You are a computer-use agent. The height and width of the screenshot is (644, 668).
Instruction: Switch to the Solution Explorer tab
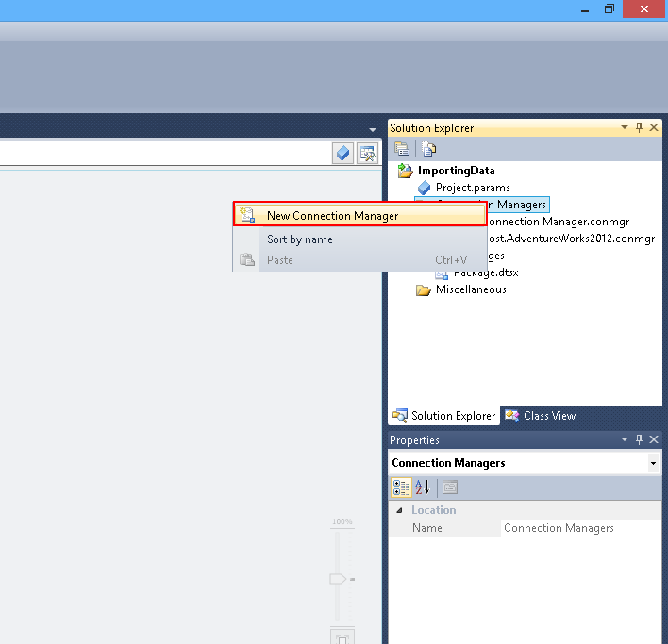tap(443, 416)
